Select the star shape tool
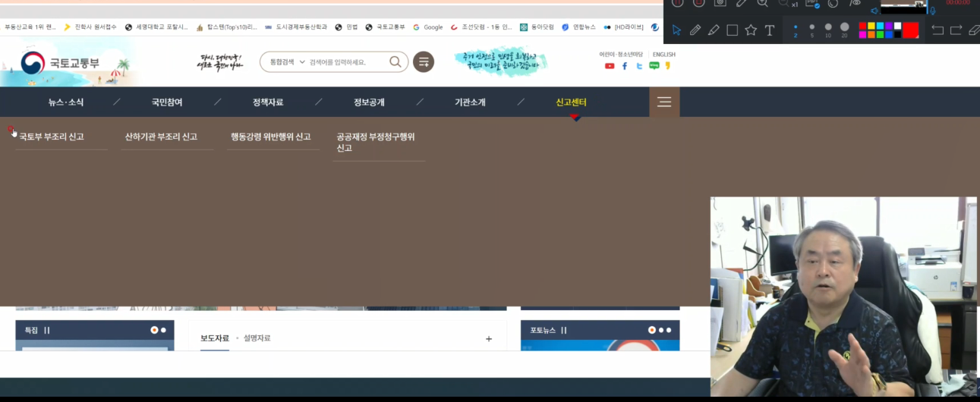The image size is (980, 402). coord(751,30)
